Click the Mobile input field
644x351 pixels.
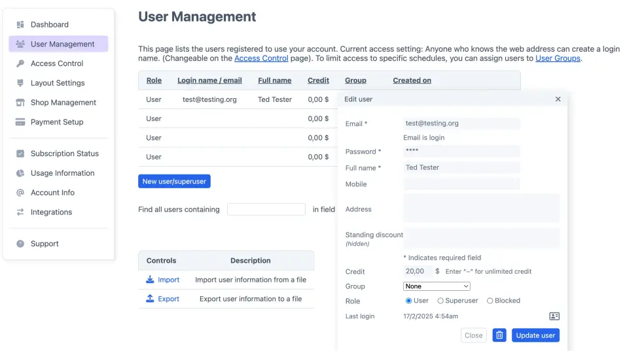tap(461, 184)
